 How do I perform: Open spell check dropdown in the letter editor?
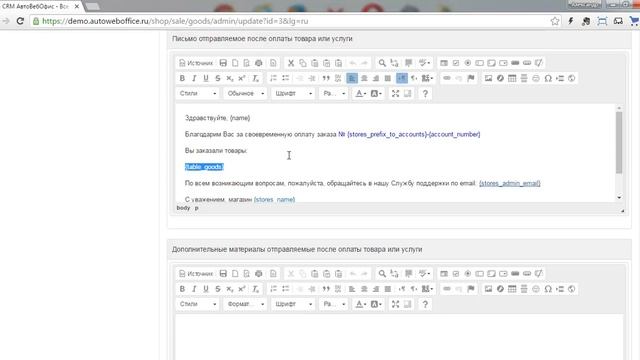click(x=424, y=63)
